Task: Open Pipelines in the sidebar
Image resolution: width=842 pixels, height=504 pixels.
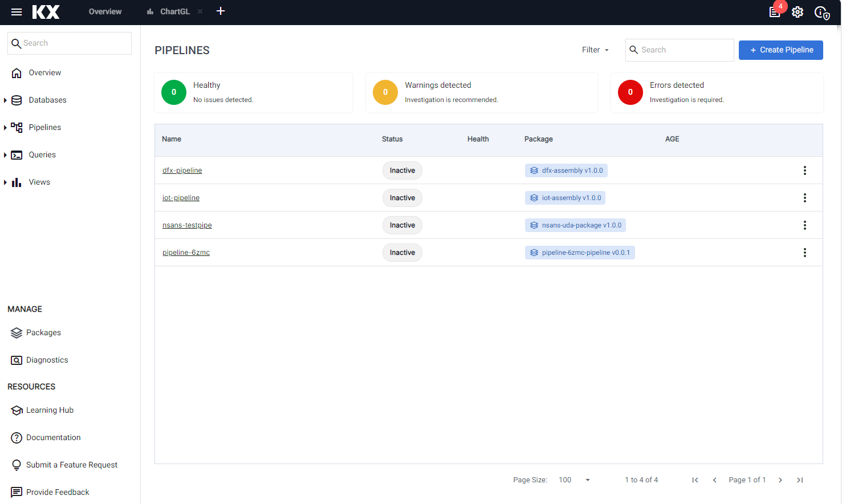Action: [45, 128]
